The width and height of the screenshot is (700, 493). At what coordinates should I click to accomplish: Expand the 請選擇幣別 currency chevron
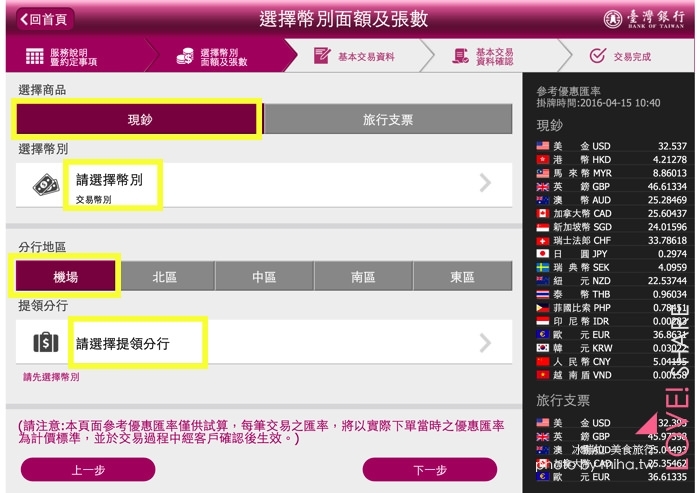[486, 183]
